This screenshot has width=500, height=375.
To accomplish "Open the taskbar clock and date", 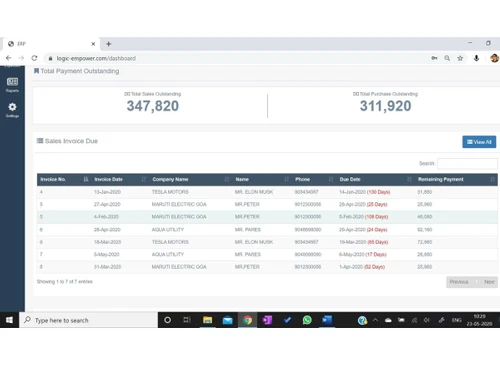I will pyautogui.click(x=479, y=320).
